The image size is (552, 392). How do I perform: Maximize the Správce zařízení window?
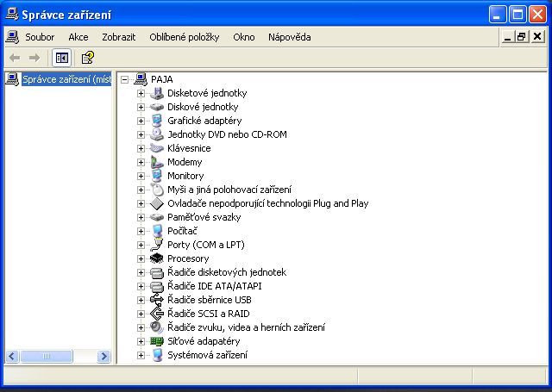[x=517, y=15]
